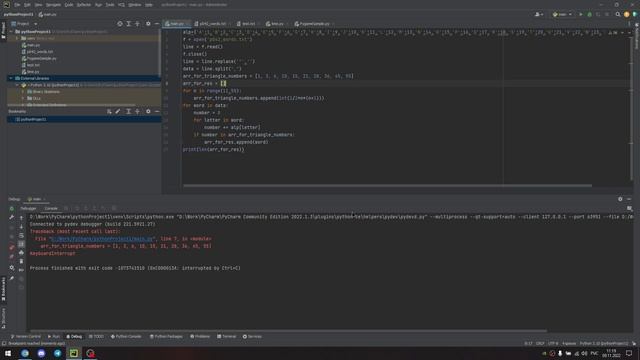
Task: Switch to the Debugger tab in the Debug panel
Action: pos(29,209)
